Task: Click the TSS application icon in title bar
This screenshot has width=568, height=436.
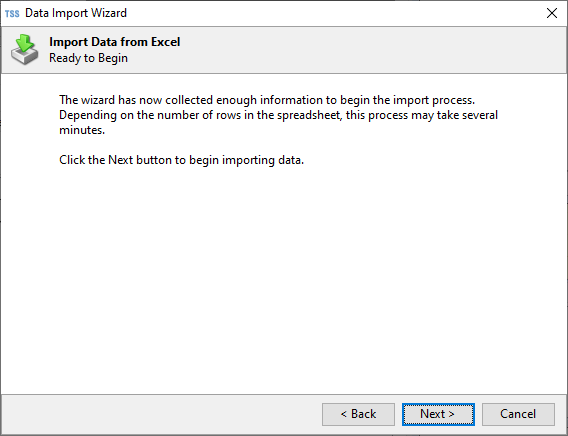Action: 12,14
